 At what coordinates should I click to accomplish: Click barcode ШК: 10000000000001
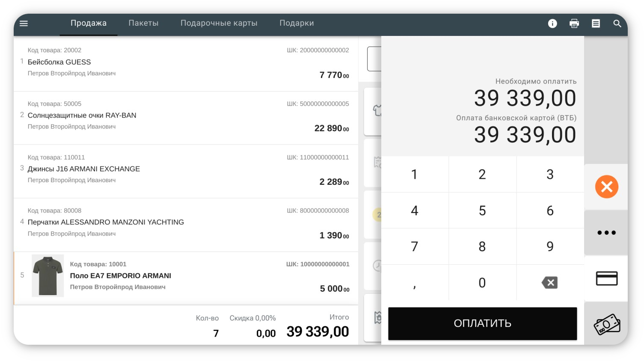[x=318, y=264]
